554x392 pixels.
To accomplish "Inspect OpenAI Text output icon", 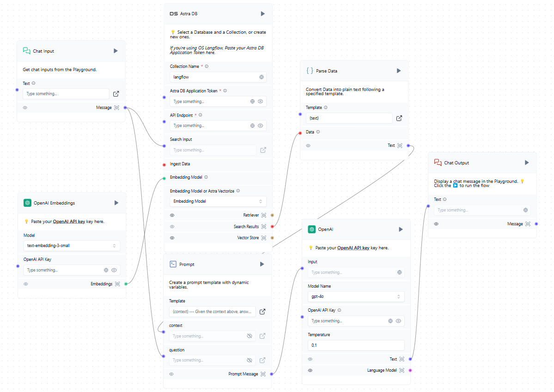I will point(402,359).
